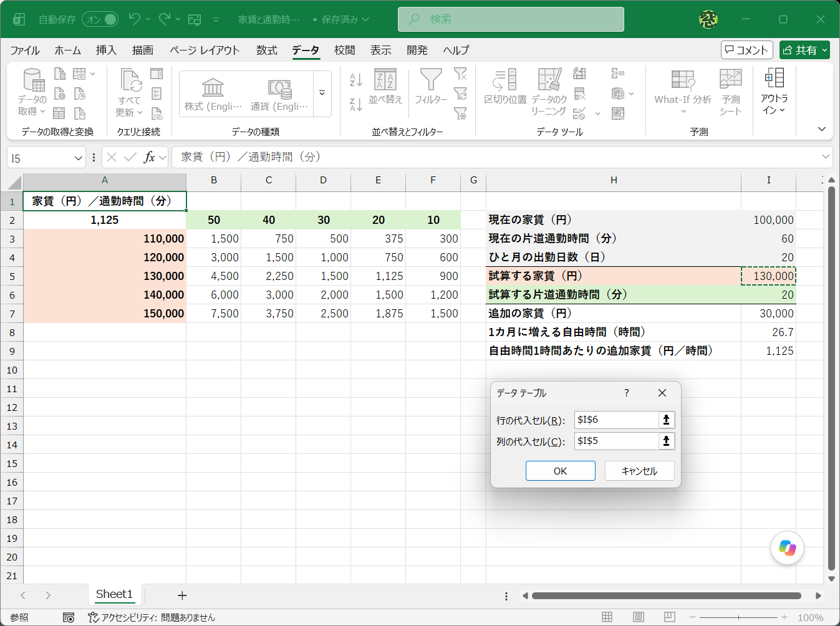Click the undo arrow in title bar

[134, 19]
